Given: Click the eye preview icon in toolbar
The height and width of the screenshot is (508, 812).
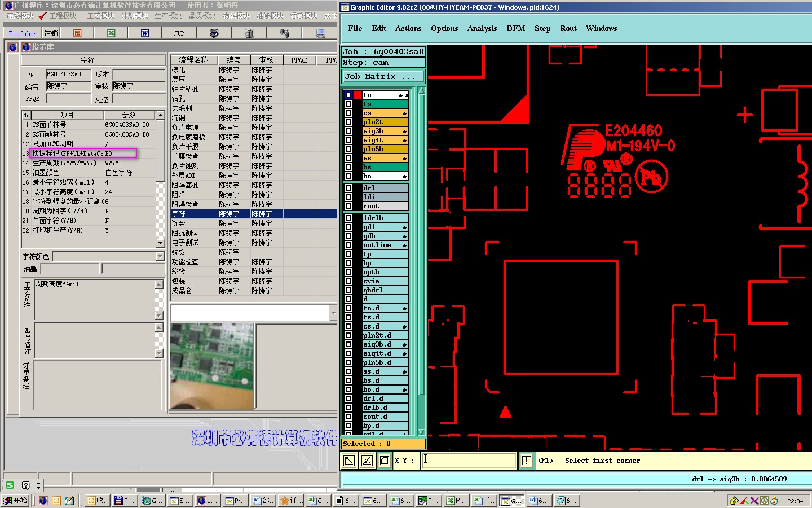Looking at the screenshot, I should point(214,33).
